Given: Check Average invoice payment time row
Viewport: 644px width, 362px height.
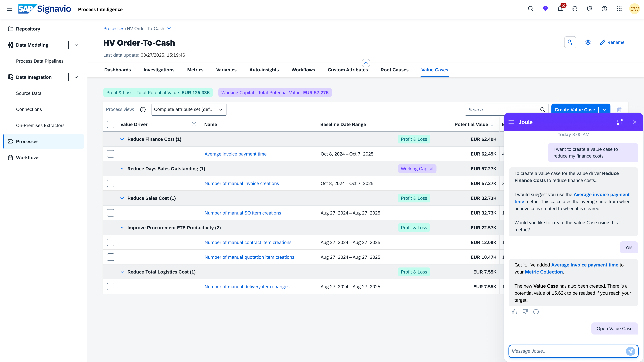Looking at the screenshot, I should coord(111,154).
